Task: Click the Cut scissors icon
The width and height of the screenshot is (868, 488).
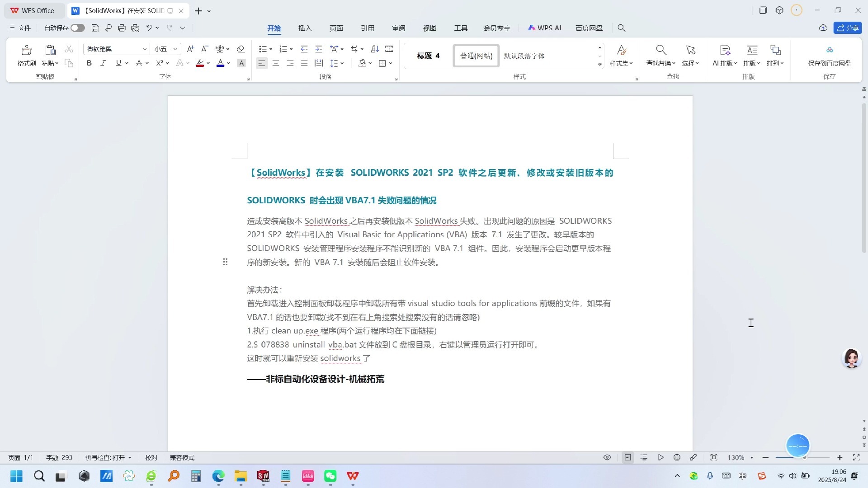Action: click(69, 49)
